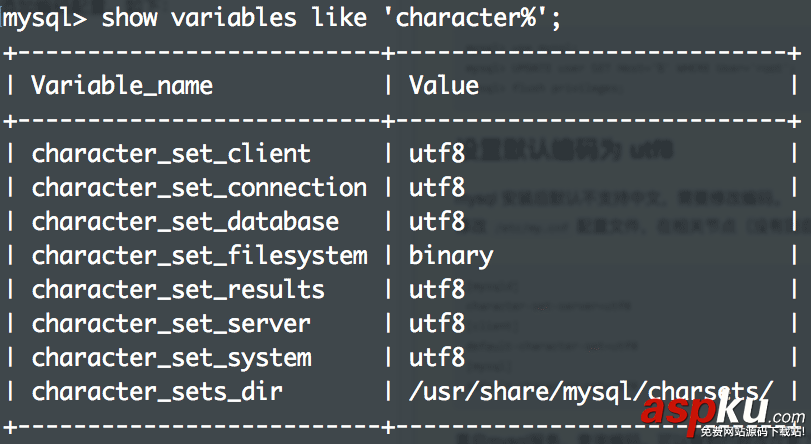Viewport: 811px width, 444px height.
Task: Click utf8 value of character_set_connection
Action: 437,188
